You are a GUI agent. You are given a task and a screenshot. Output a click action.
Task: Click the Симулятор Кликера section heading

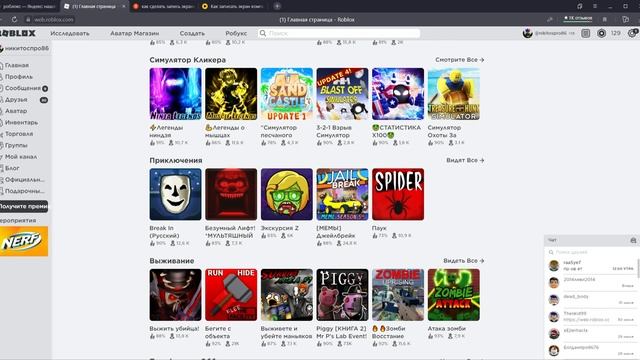tap(187, 60)
